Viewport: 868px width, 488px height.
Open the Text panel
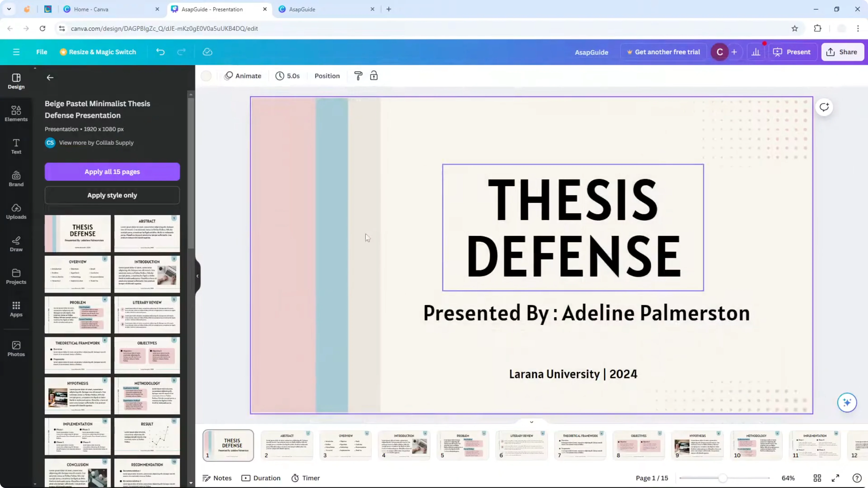pos(16,146)
